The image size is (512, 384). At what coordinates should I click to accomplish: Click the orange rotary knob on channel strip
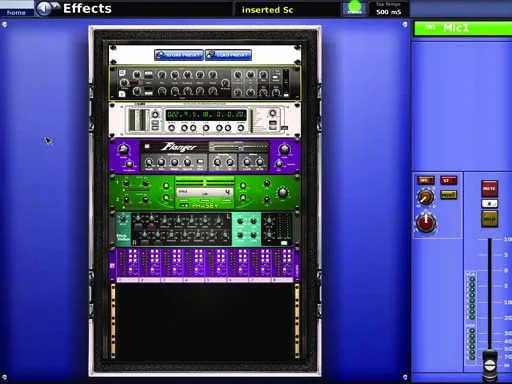(426, 197)
